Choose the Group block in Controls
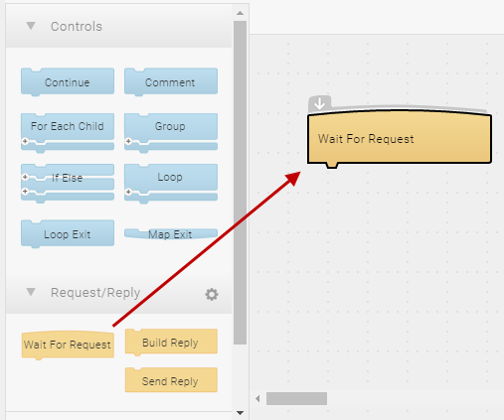Image resolution: width=504 pixels, height=420 pixels. [x=171, y=132]
